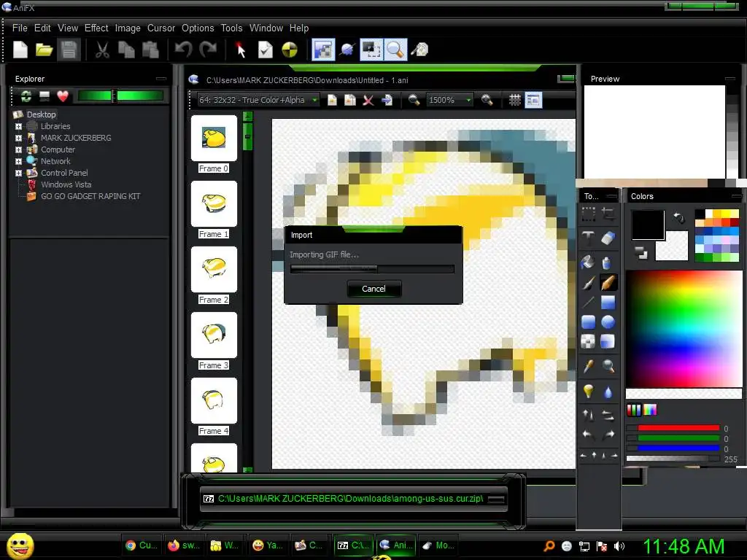The width and height of the screenshot is (747, 560).
Task: Select the water drop blur tool
Action: pyautogui.click(x=608, y=392)
